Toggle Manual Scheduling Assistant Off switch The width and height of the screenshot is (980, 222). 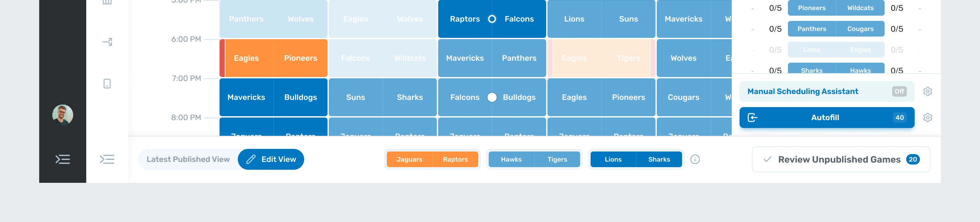tap(899, 92)
